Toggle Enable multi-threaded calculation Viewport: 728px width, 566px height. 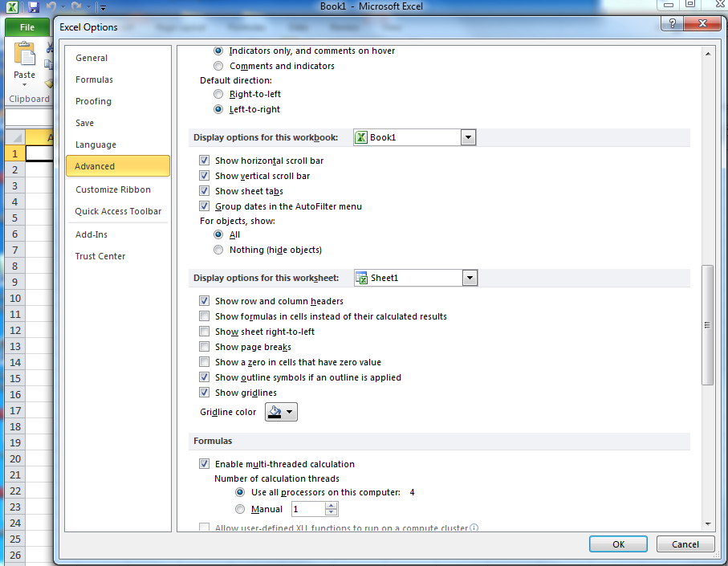click(x=205, y=464)
